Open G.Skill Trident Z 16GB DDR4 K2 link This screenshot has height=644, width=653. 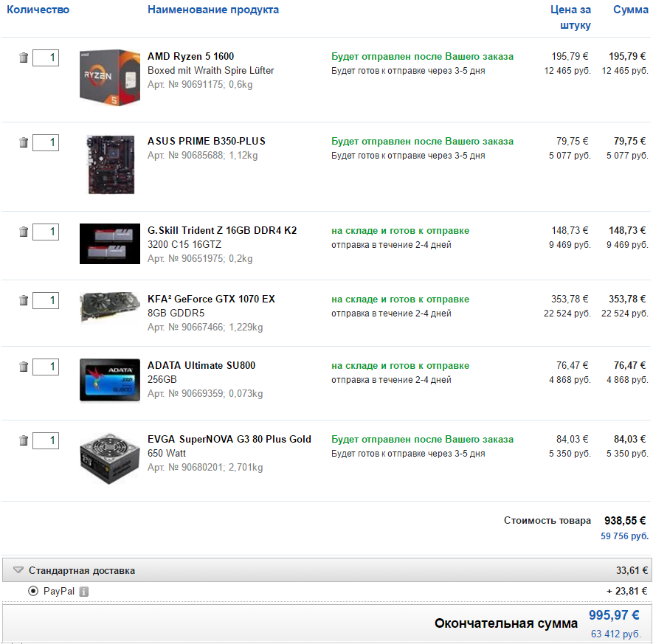[x=222, y=230]
